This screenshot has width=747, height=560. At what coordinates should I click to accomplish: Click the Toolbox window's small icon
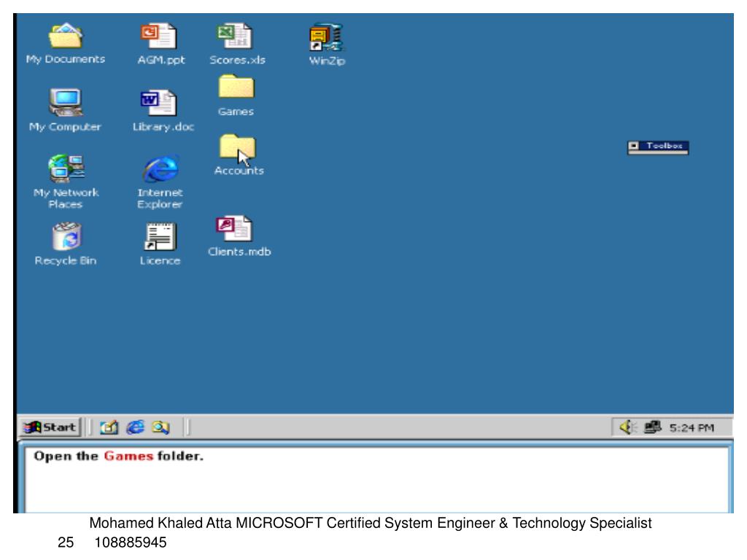(634, 146)
